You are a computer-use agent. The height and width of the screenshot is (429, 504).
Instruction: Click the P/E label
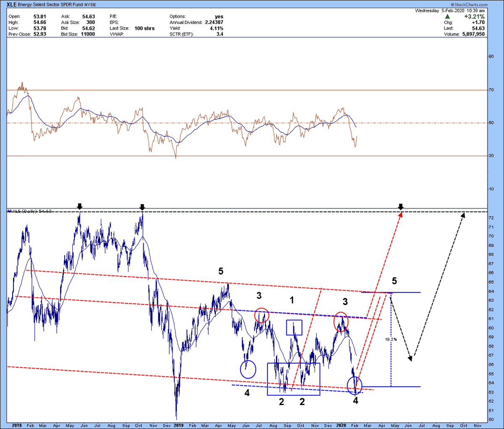(113, 17)
